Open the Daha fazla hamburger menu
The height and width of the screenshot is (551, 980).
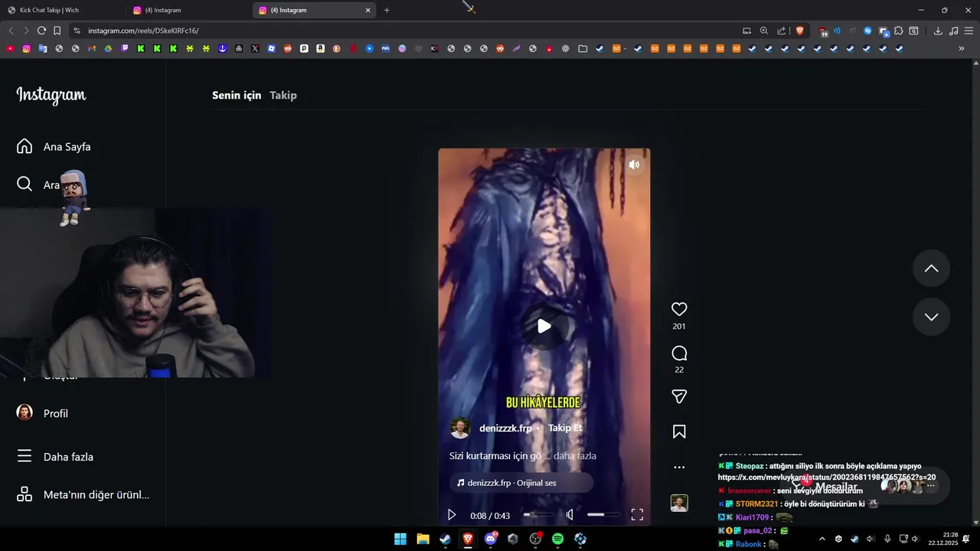click(x=55, y=457)
